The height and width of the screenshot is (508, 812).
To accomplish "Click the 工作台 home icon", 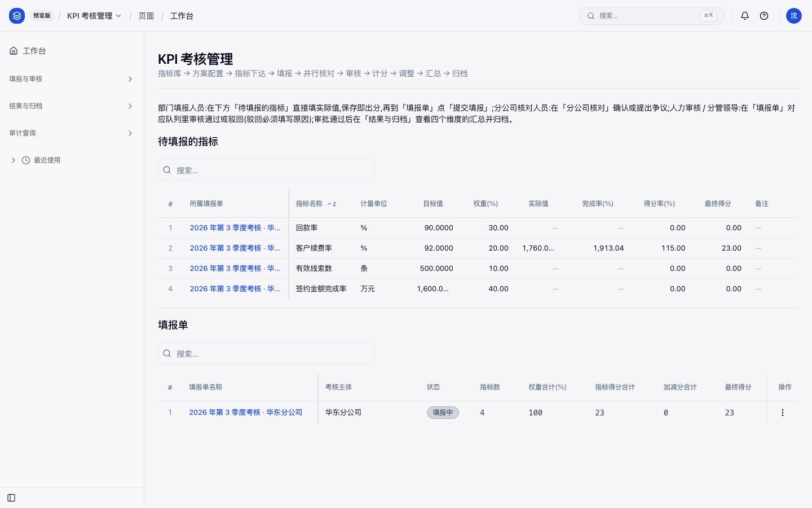I will 14,51.
